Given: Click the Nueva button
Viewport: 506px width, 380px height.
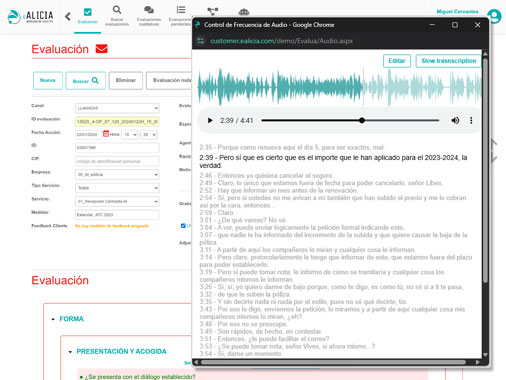Looking at the screenshot, I should 48,80.
